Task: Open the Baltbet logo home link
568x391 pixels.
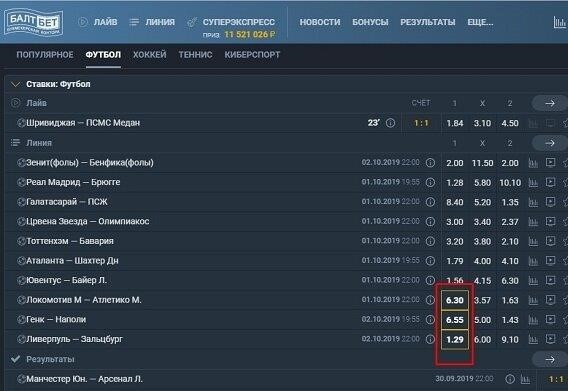Action: pos(33,22)
